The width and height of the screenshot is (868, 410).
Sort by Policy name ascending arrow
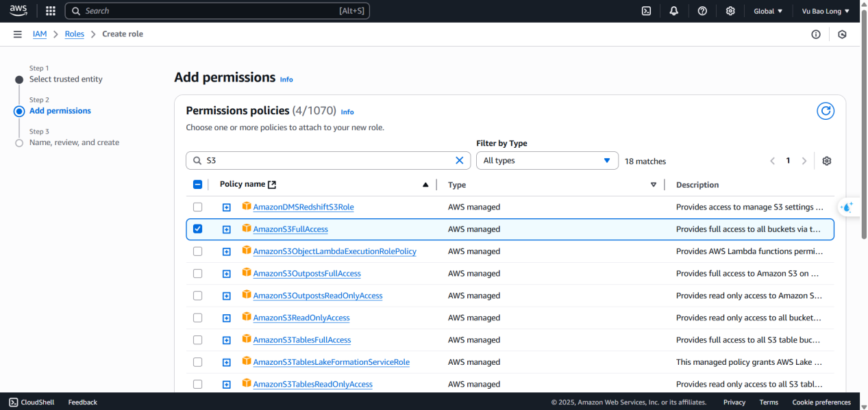pyautogui.click(x=425, y=185)
